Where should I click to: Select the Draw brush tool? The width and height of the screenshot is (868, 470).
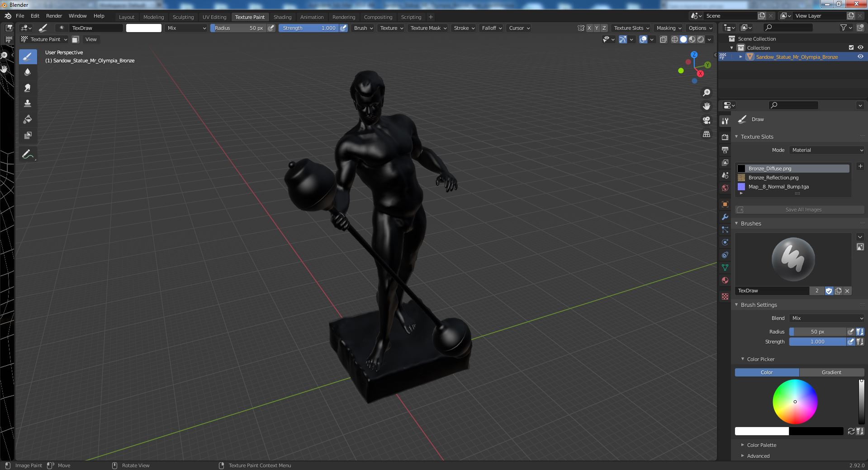click(28, 56)
